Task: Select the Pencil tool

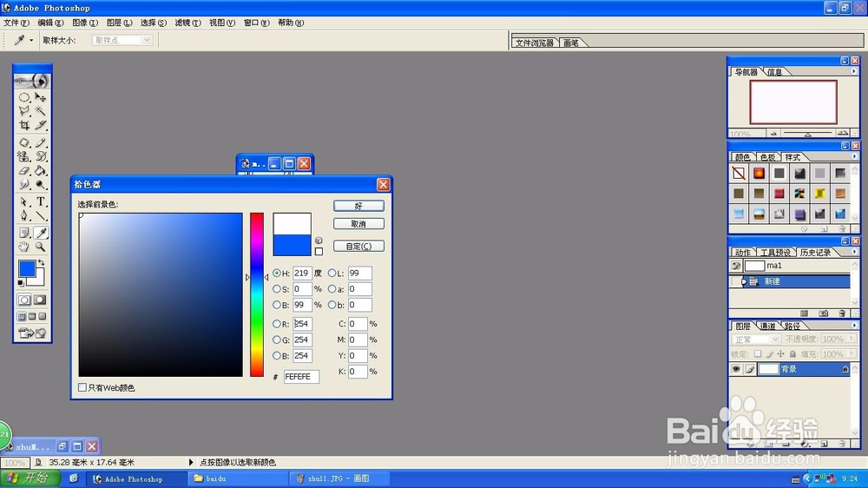Action: click(41, 143)
